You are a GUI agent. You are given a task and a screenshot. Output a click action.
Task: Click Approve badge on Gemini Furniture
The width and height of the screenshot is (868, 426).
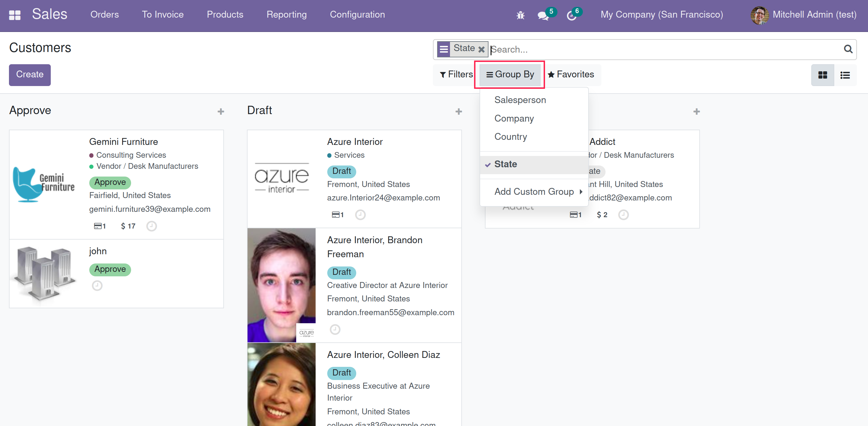pos(110,182)
